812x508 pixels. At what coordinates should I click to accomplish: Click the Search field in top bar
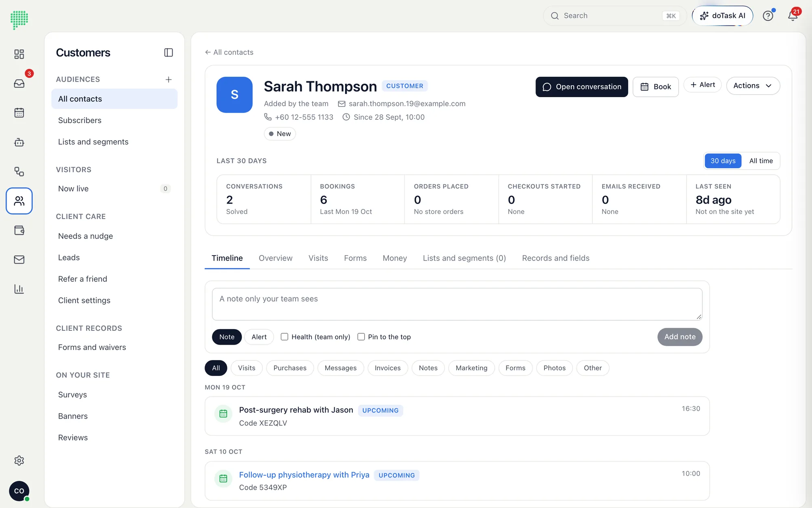click(615, 16)
